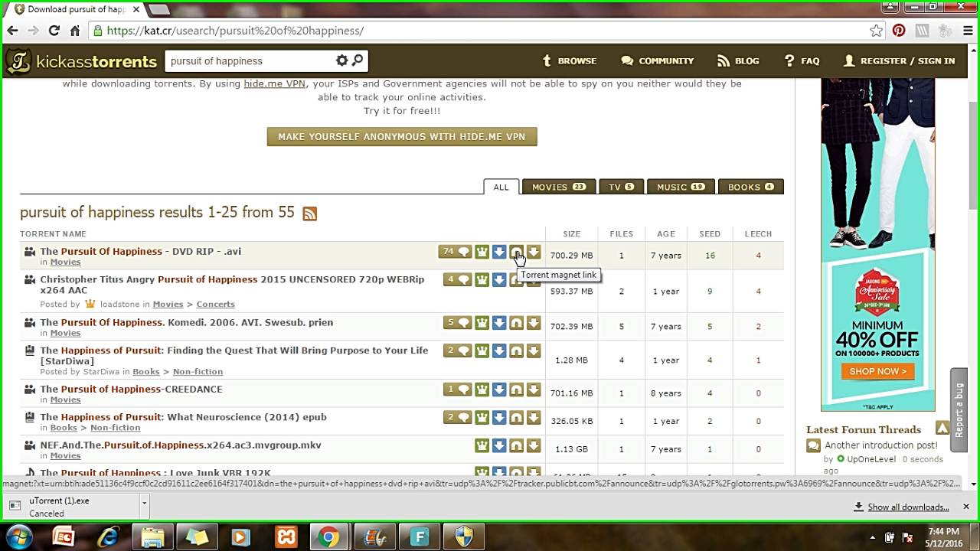Sort results by the AGE column
980x551 pixels.
coord(666,234)
